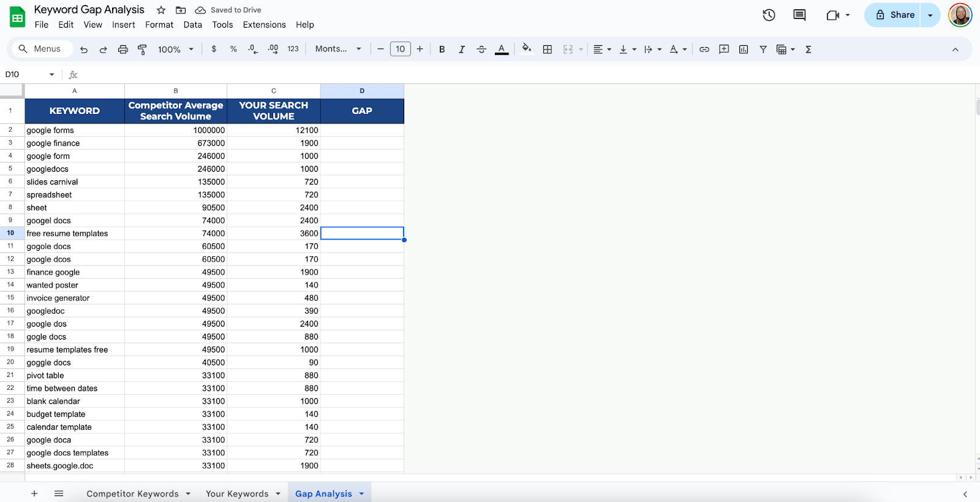Open the zoom level dropdown
This screenshot has width=980, height=502.
click(x=175, y=50)
